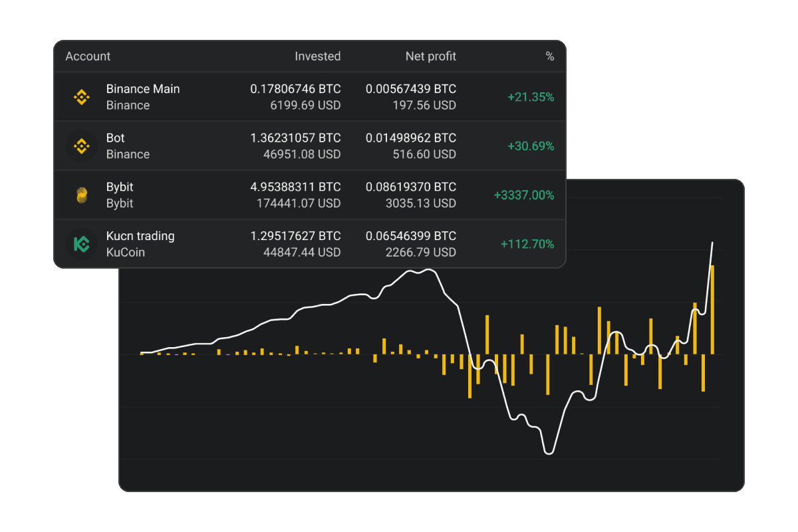Viewport: 798px width, 532px height.
Task: Click the +30.69% profit percentage
Action: [x=530, y=146]
